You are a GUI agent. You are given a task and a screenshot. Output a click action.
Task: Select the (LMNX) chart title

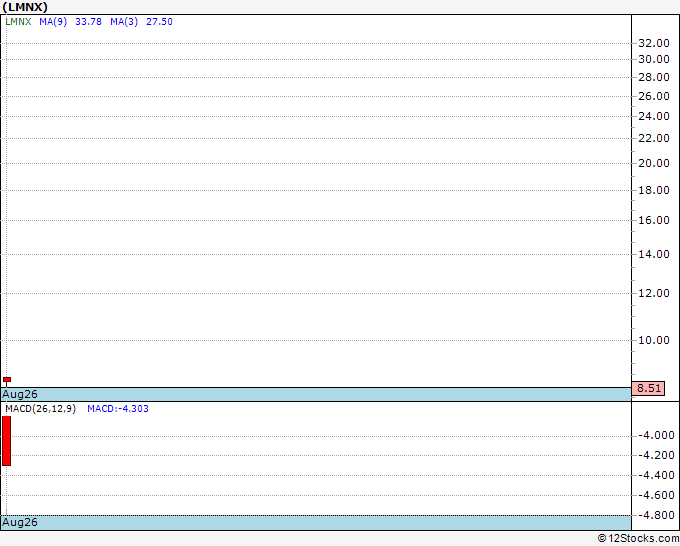pos(25,7)
